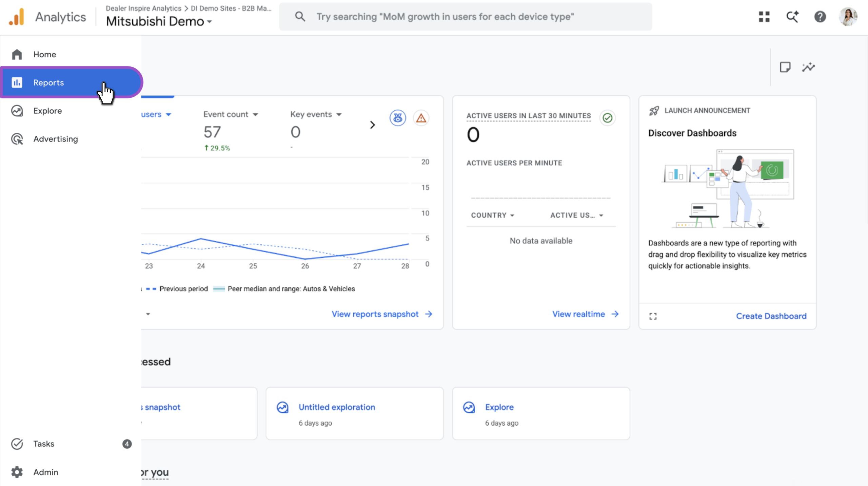Image resolution: width=868 pixels, height=486 pixels.
Task: Open the Home navigation item
Action: [x=71, y=54]
